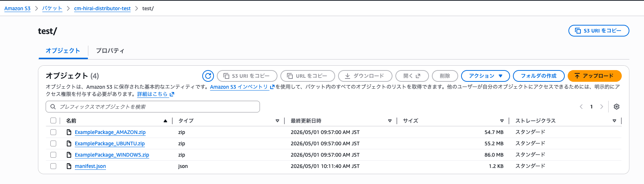
Task: Switch to the プロパティ tab
Action: pyautogui.click(x=110, y=51)
